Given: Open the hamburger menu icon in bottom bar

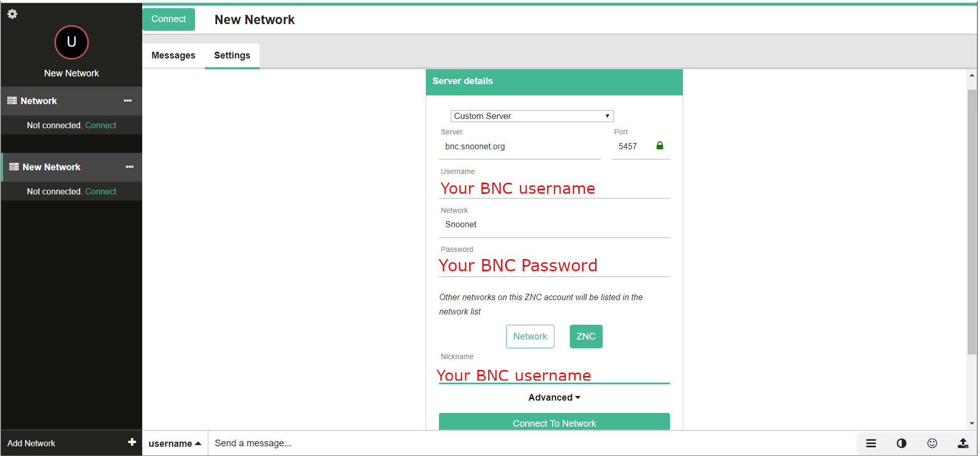Looking at the screenshot, I should pyautogui.click(x=871, y=443).
